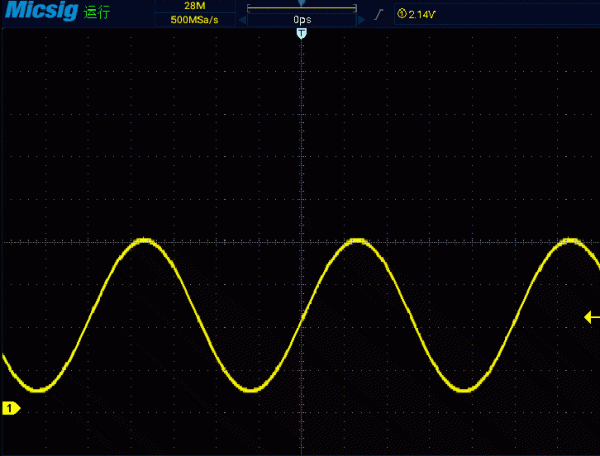This screenshot has height=456, width=600.
Task: Open the 500MSa/s sample rate readout
Action: click(x=194, y=20)
